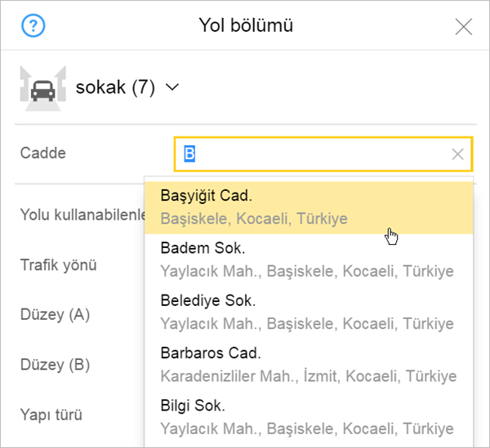
Task: Expand the sokak (7) dropdown chevron
Action: click(171, 86)
